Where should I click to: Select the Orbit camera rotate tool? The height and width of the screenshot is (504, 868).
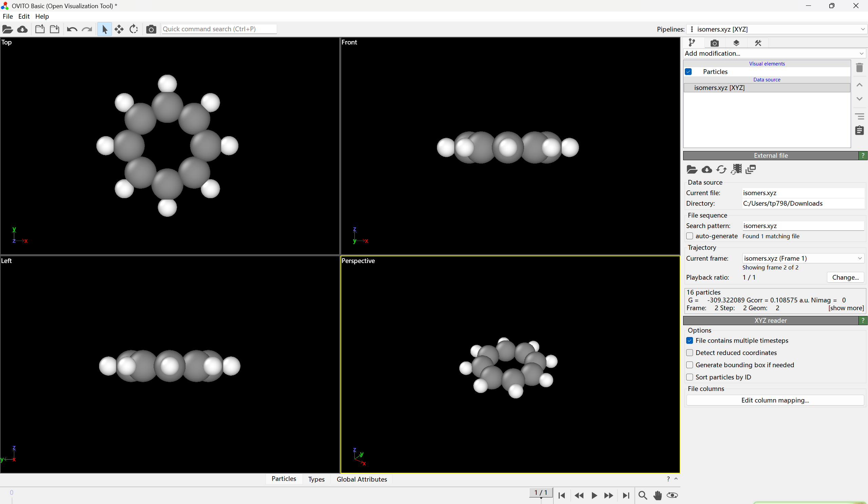point(134,29)
